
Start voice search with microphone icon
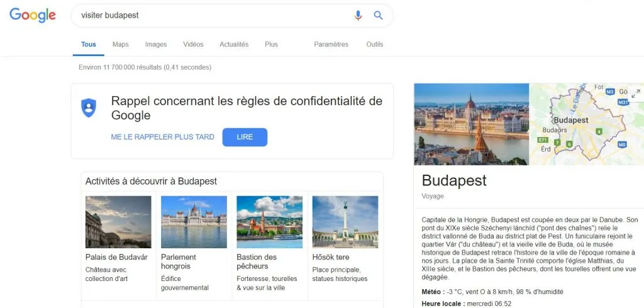tap(358, 16)
